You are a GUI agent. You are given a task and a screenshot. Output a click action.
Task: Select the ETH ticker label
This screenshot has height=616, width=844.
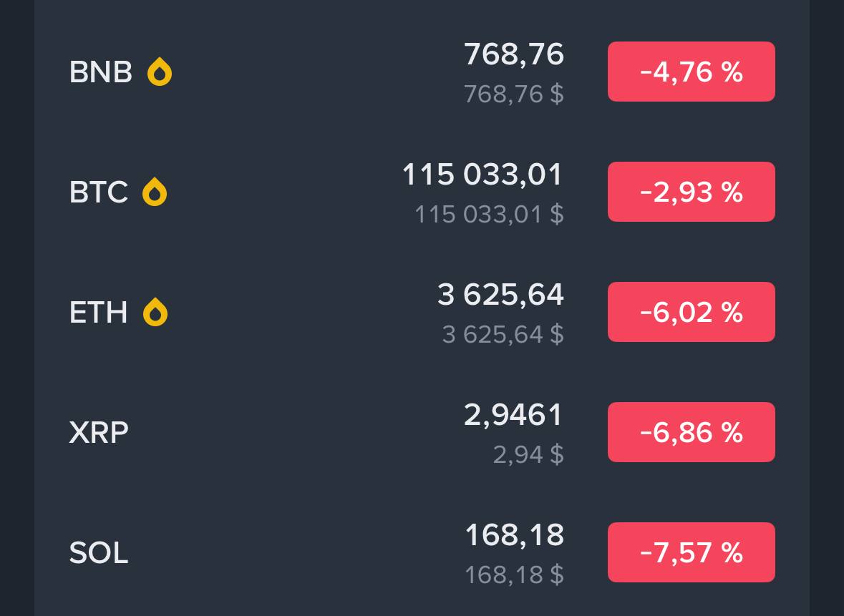[x=99, y=312]
